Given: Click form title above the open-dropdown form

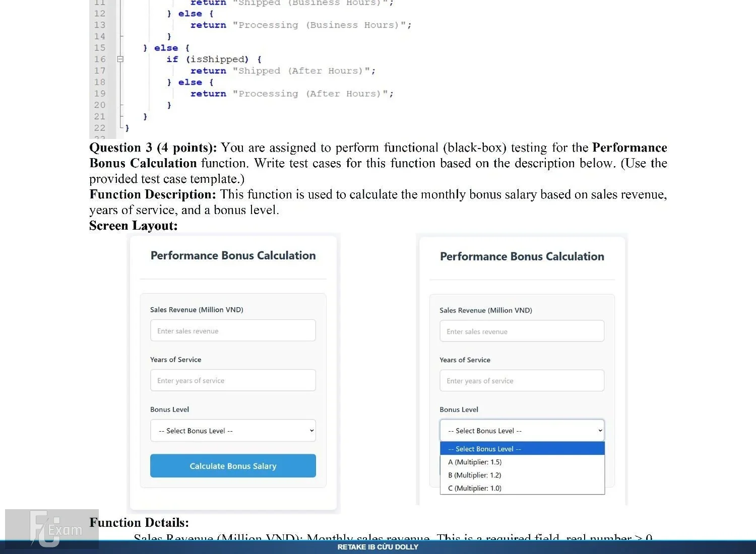Looking at the screenshot, I should tap(522, 256).
